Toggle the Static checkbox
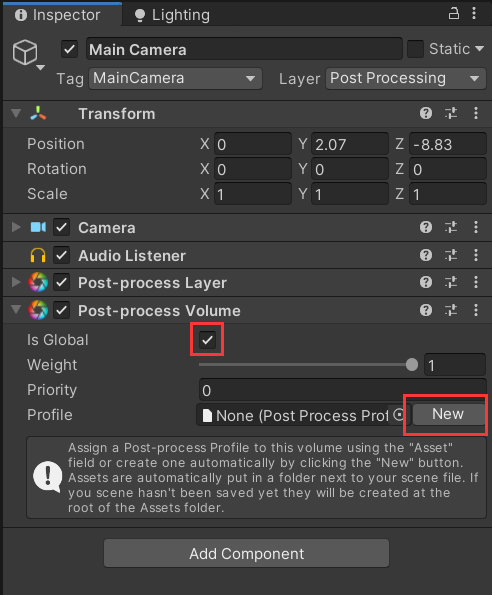The image size is (492, 595). (415, 49)
